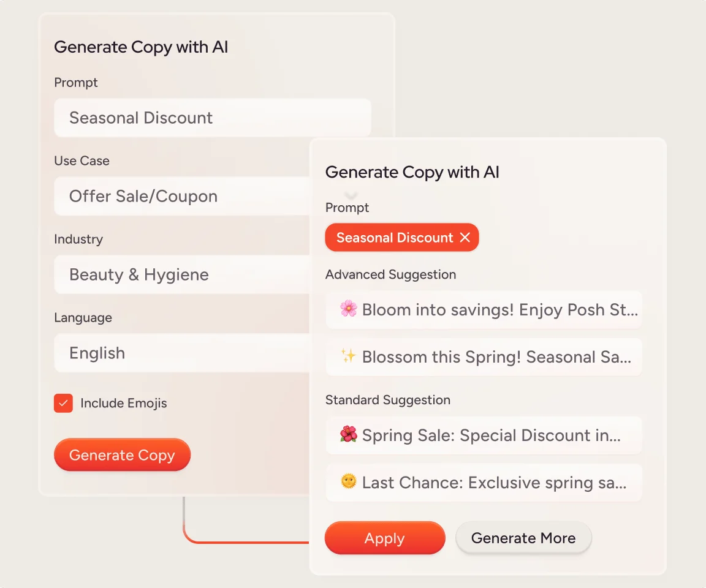Image resolution: width=706 pixels, height=588 pixels.
Task: Click the Generate More button
Action: [x=523, y=538]
